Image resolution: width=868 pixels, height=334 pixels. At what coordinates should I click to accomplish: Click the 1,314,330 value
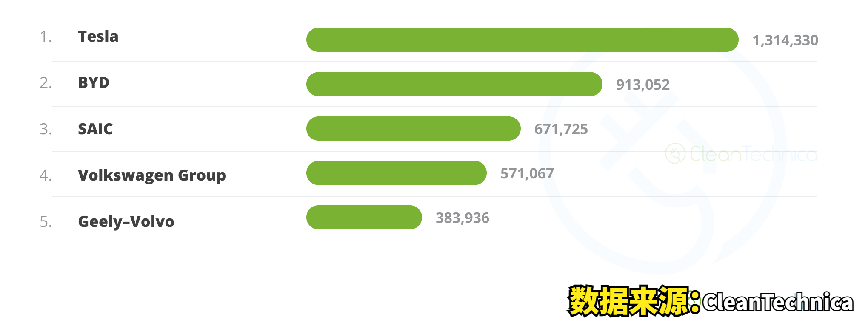pyautogui.click(x=785, y=40)
